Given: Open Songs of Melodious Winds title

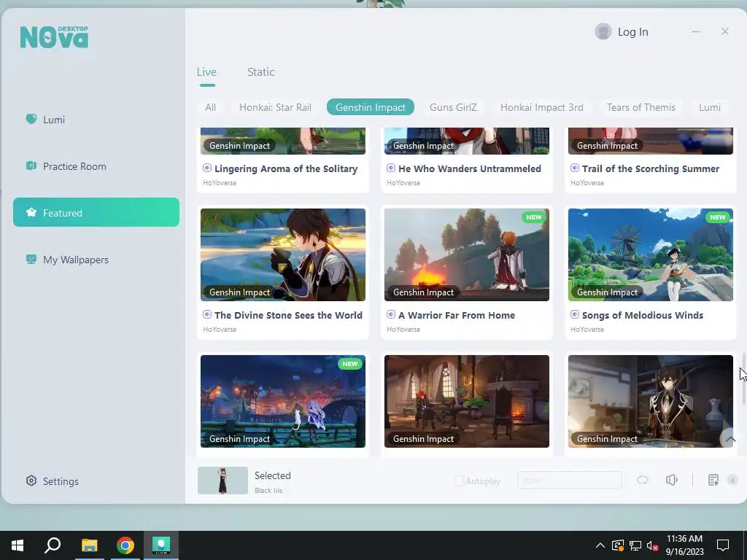Looking at the screenshot, I should tap(643, 315).
